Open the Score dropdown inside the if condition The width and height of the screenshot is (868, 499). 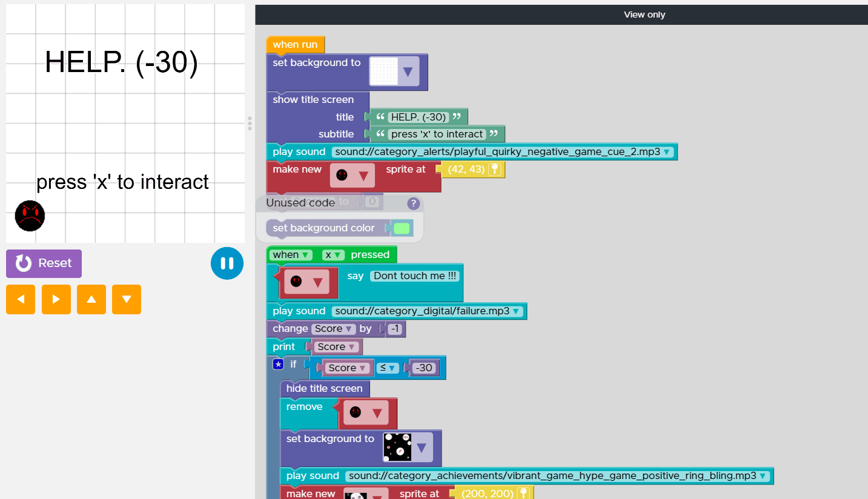348,368
